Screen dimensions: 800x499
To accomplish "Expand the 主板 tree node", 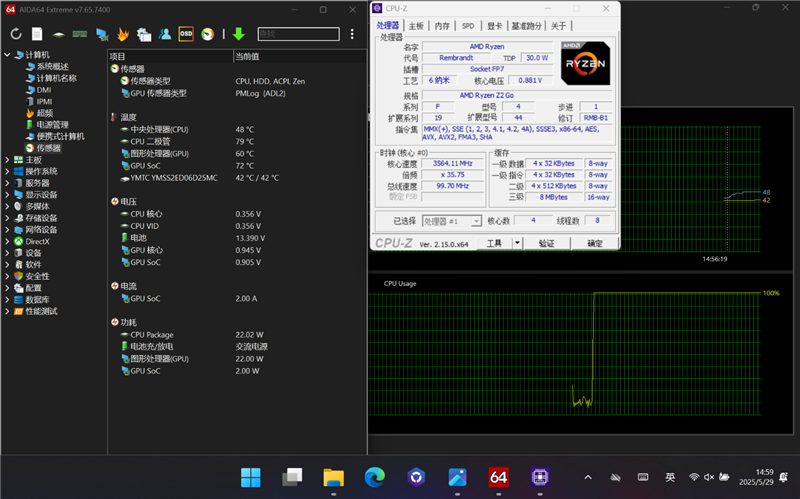I will click(7, 160).
